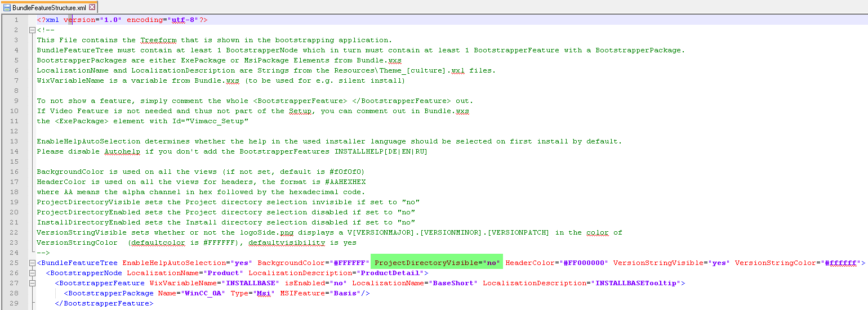Collapse the comment block fold on line 2
Image resolution: width=868 pixels, height=310 pixels.
pyautogui.click(x=32, y=30)
